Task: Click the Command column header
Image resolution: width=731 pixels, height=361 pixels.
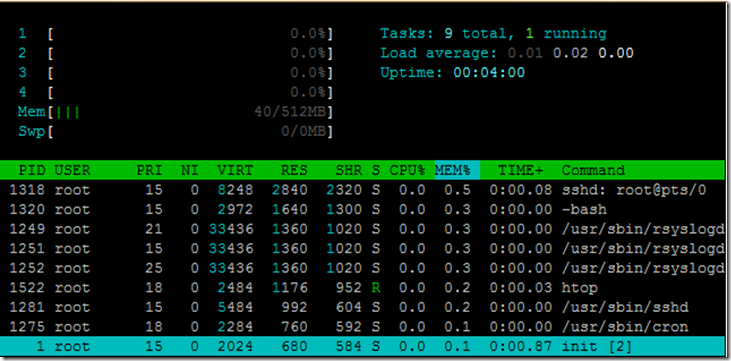Action: [x=593, y=170]
